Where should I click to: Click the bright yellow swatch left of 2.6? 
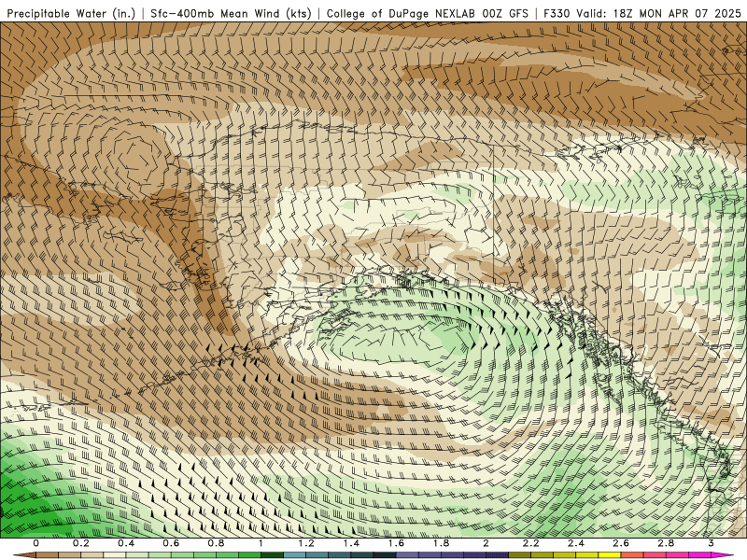pyautogui.click(x=611, y=556)
